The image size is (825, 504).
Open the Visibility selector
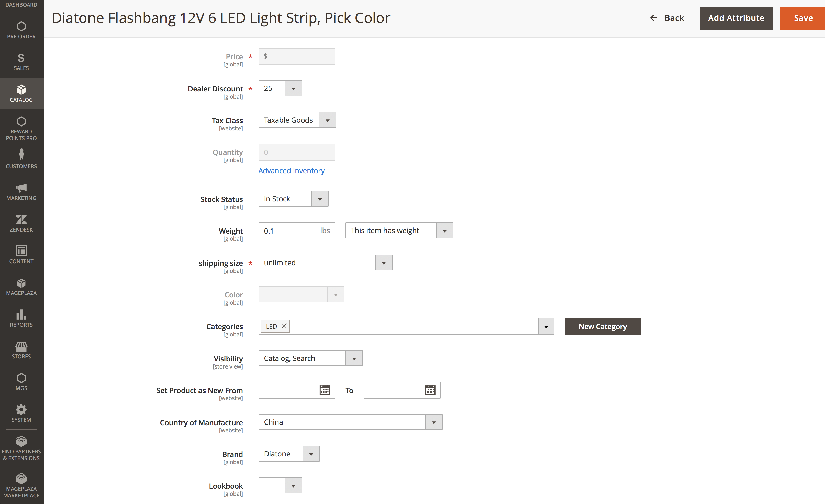(354, 358)
